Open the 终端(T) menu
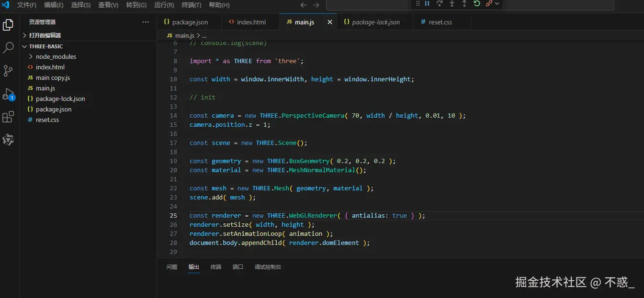 click(x=192, y=5)
